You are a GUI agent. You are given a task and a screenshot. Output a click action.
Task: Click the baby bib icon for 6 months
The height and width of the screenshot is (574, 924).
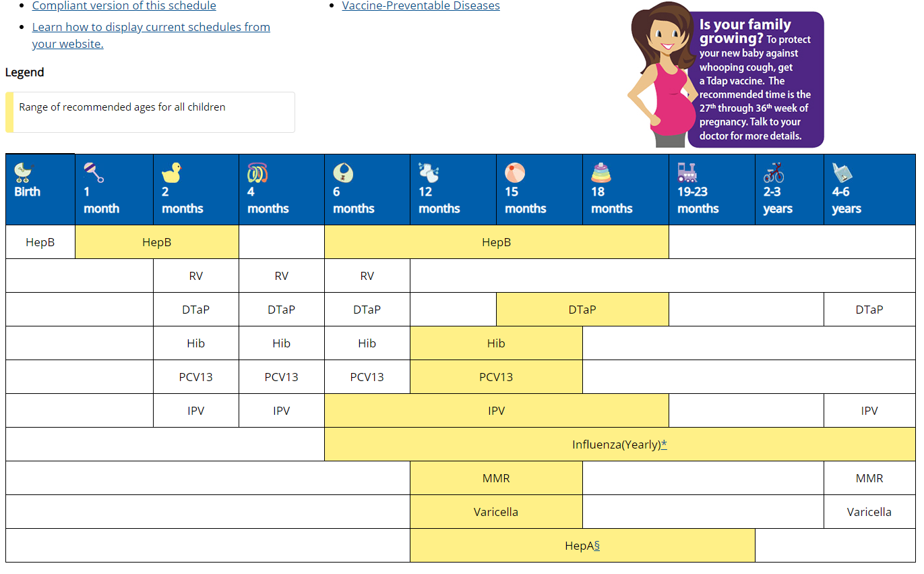pos(343,172)
